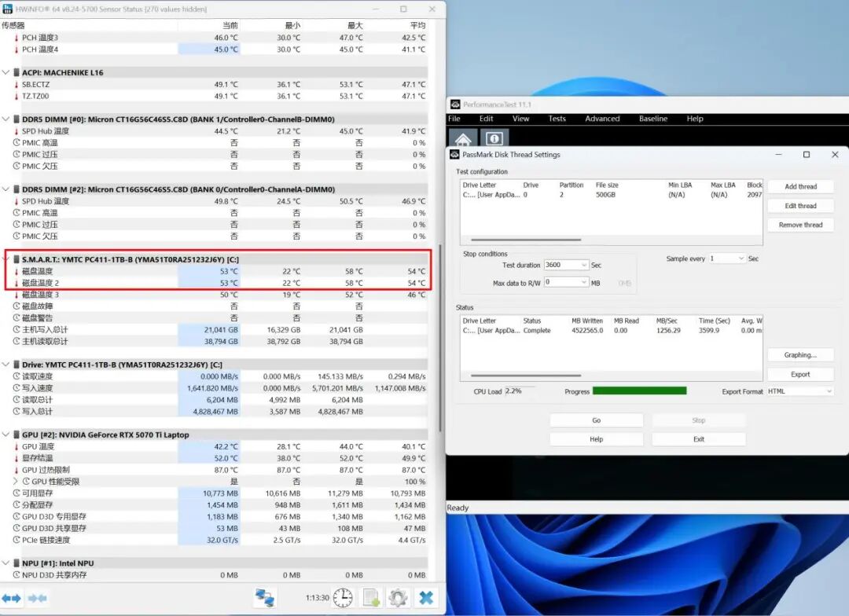Click the Add thread button
This screenshot has width=849, height=616.
(800, 187)
